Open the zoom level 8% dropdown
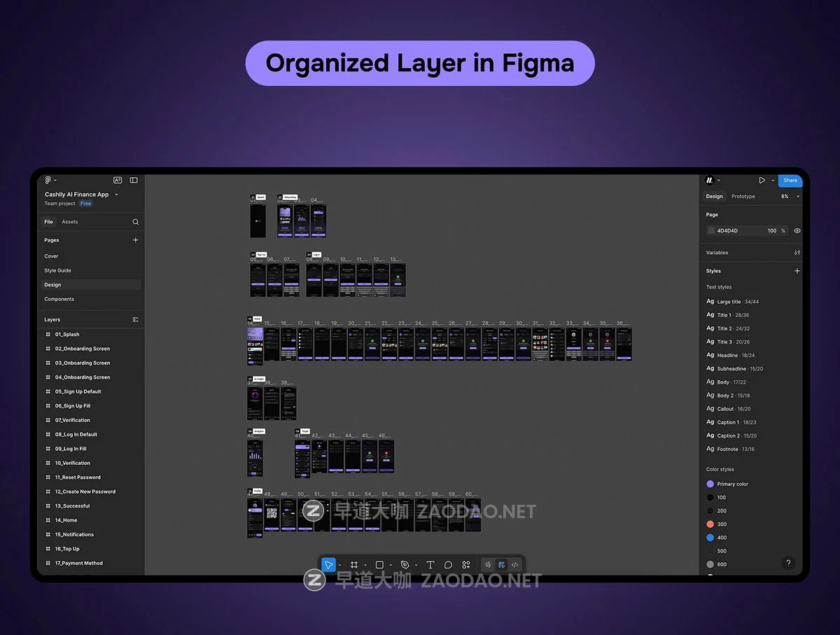This screenshot has width=840, height=635. pyautogui.click(x=790, y=197)
